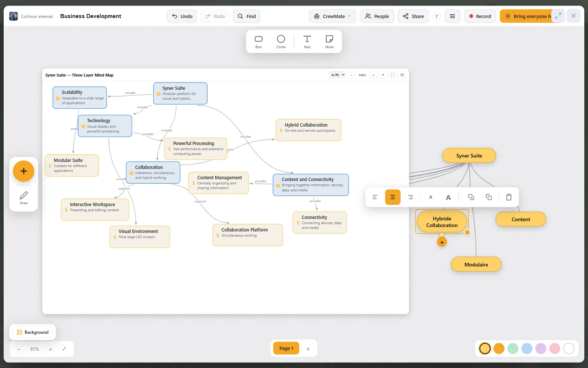
Task: Pick the pink color swatch
Action: click(555, 348)
